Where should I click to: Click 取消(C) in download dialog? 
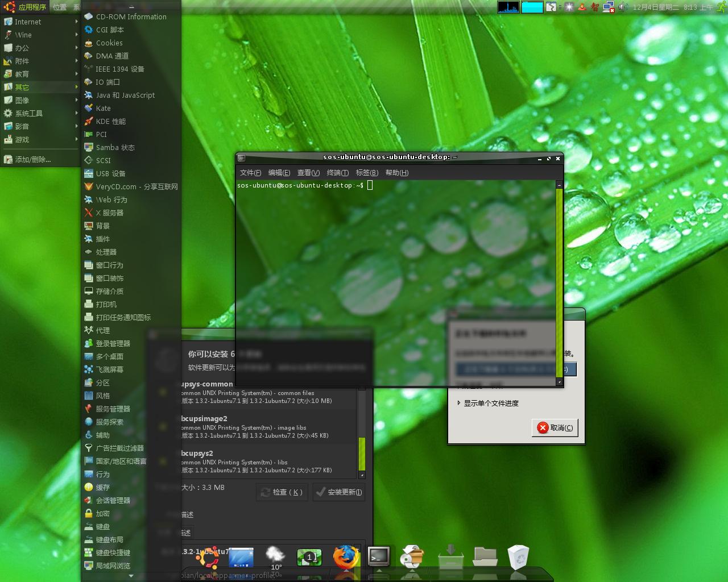[x=555, y=427]
